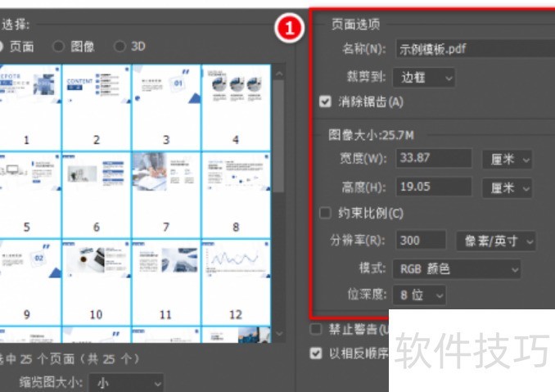The image size is (555, 392).
Task: Click the 选中 25 个页面 status text
Action: [x=70, y=358]
